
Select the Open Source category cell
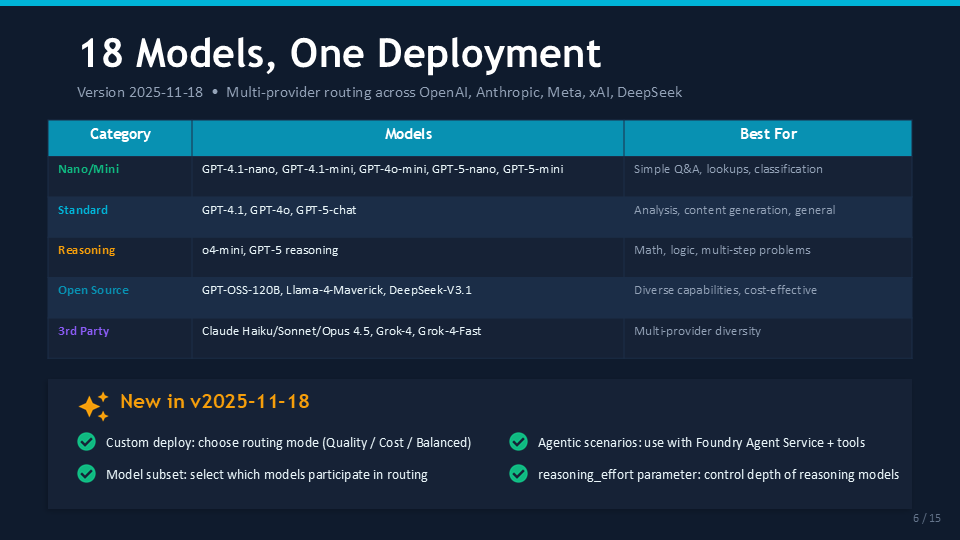(120, 298)
